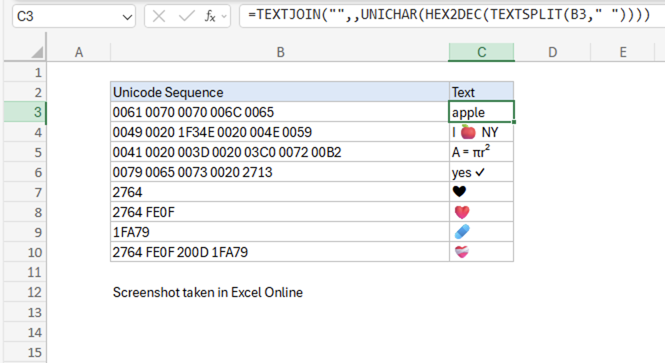Select row 8 header
665x363 pixels.
25,212
